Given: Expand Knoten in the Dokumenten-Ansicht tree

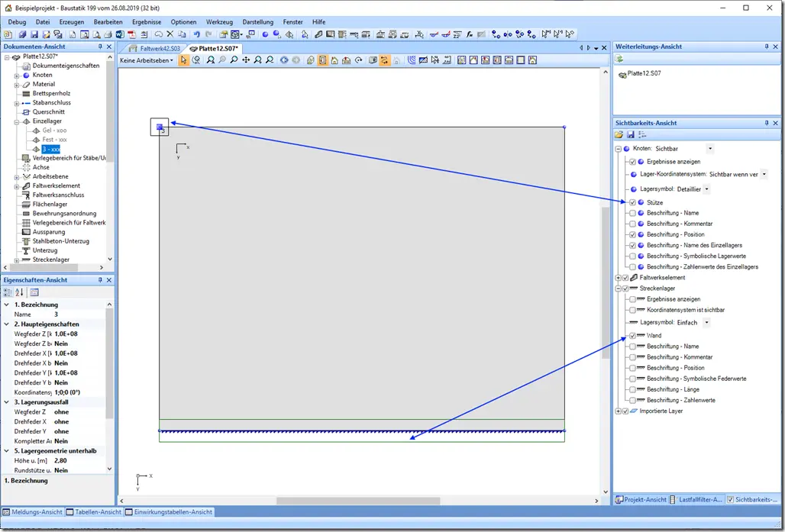Looking at the screenshot, I should tap(17, 76).
